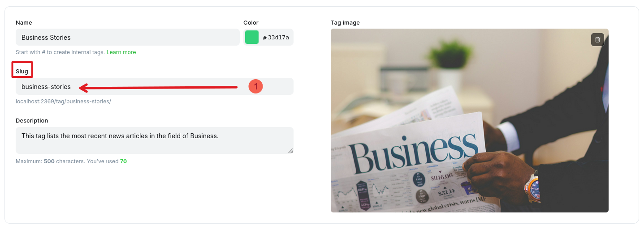Open the Learn more link
Screen dimensions: 644x229
point(121,52)
